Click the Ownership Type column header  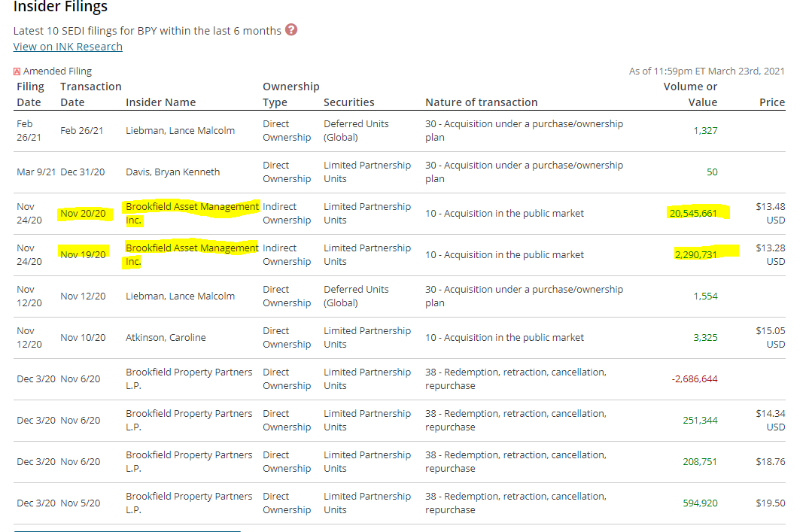click(x=291, y=94)
